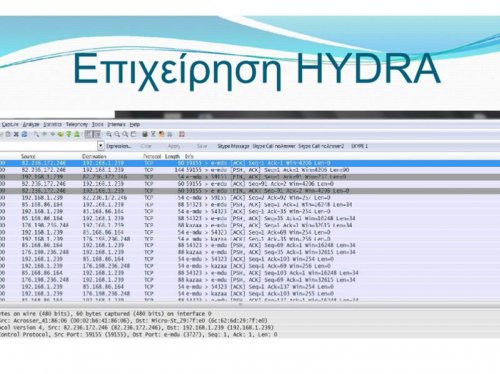Click the Source column header
The height and width of the screenshot is (374, 500).
coord(28,156)
